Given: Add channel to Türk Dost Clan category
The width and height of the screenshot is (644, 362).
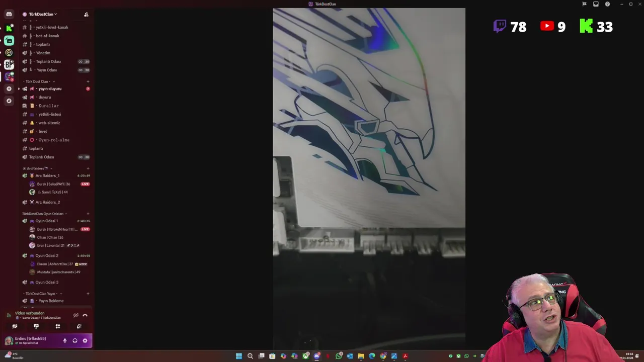Looking at the screenshot, I should coord(88,81).
